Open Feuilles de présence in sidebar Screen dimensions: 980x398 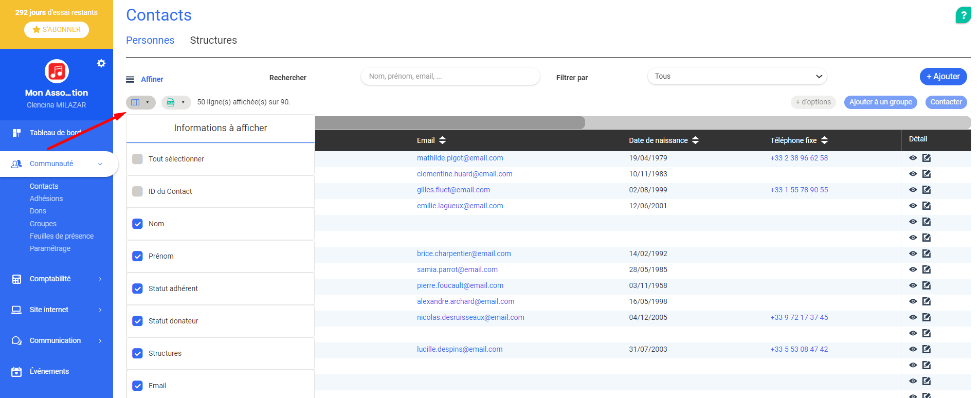click(x=62, y=236)
